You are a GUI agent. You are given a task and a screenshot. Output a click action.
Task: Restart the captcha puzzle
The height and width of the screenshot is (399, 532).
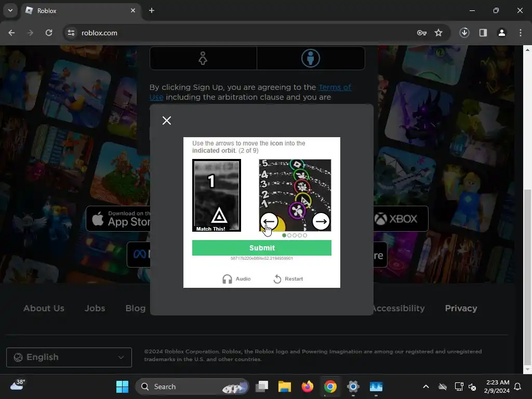[288, 279]
